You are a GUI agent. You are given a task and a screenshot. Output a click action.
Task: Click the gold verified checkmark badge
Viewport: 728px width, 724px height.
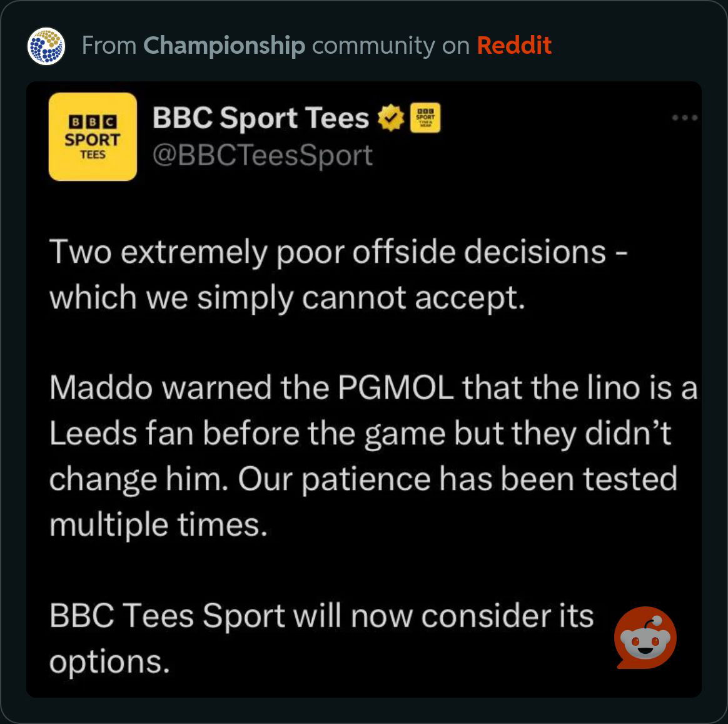coord(391,118)
